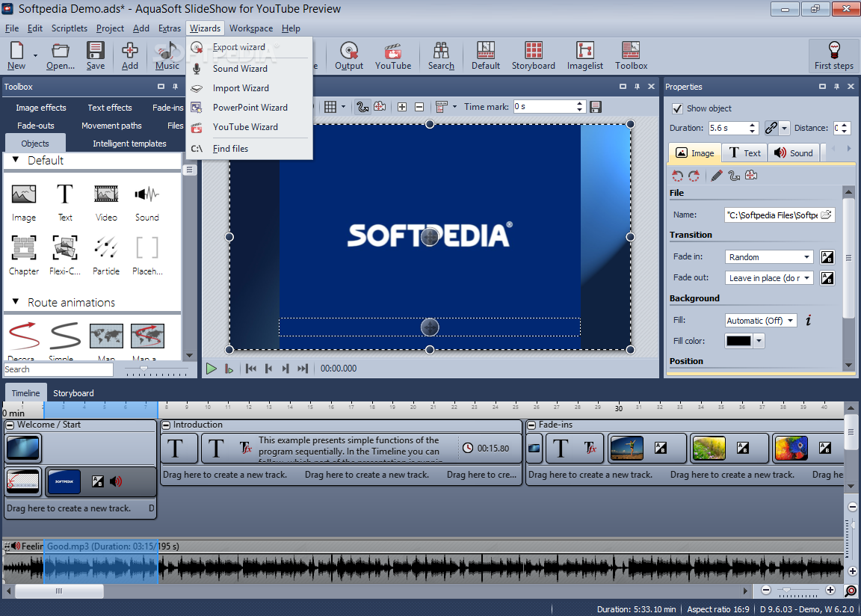
Task: Switch to Default view layout icon
Action: point(485,55)
